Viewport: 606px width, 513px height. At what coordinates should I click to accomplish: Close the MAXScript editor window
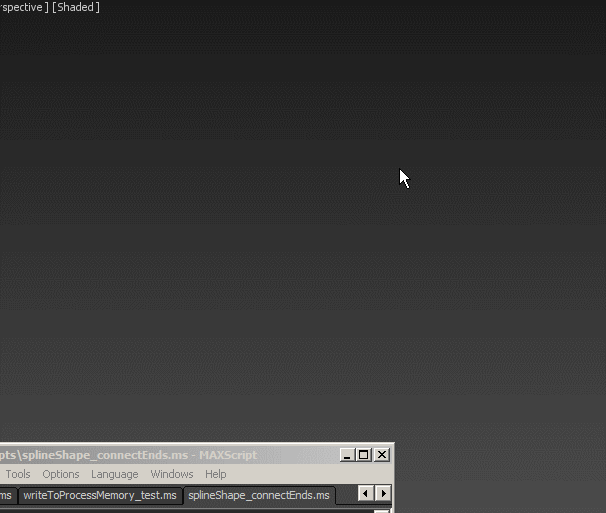382,455
